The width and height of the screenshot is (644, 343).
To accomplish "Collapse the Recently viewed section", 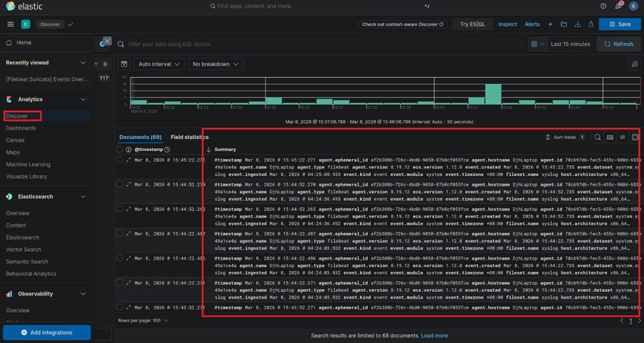I will click(83, 62).
